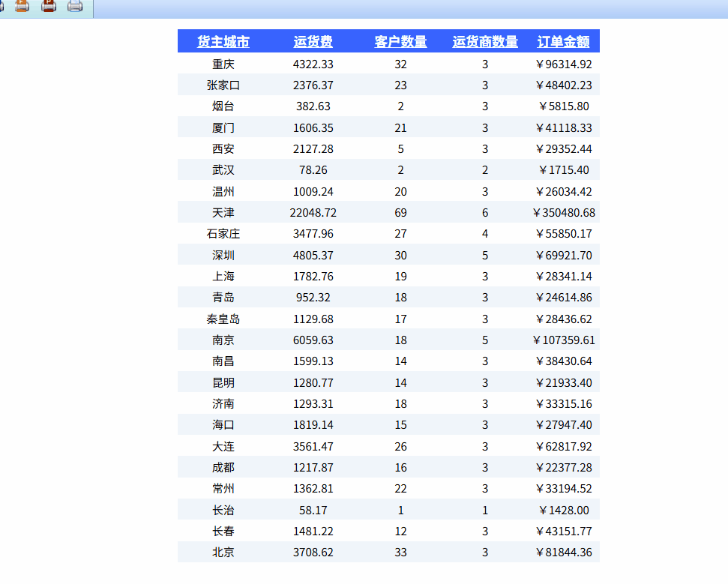Click the light blue printer icon
Screen dimensions: 728x584
[75, 5]
